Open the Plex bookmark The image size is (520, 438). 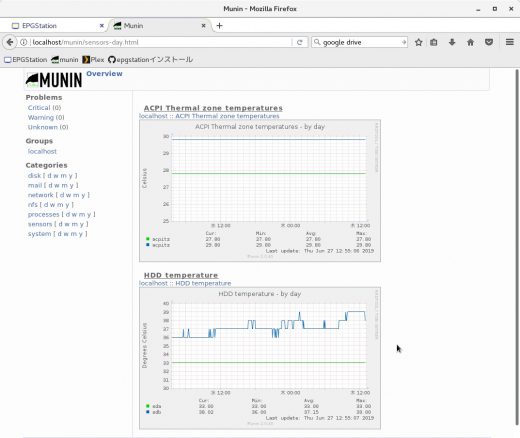tap(93, 60)
